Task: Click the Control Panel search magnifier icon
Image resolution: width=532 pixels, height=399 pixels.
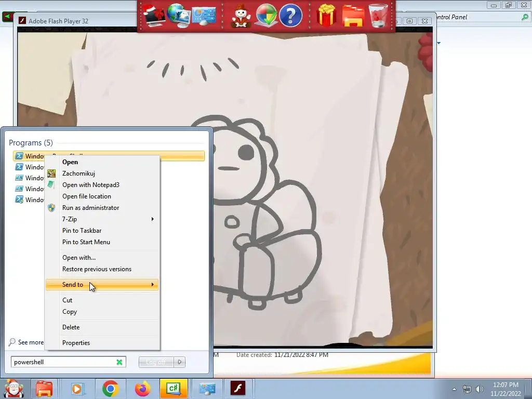Action: [525, 17]
